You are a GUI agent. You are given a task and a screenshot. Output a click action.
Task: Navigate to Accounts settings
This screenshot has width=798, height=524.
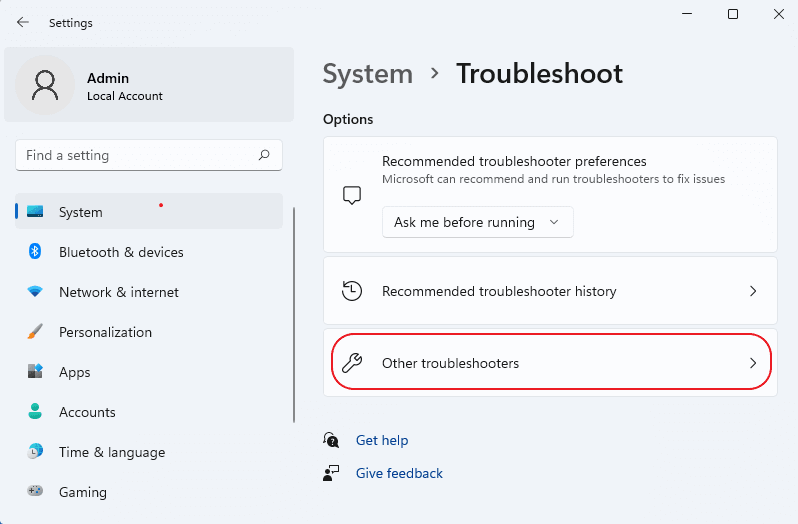click(149, 412)
